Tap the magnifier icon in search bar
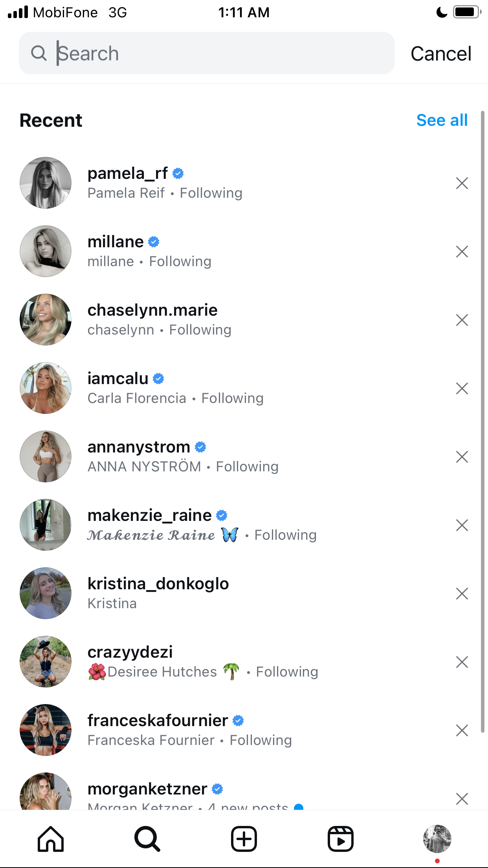 click(39, 53)
